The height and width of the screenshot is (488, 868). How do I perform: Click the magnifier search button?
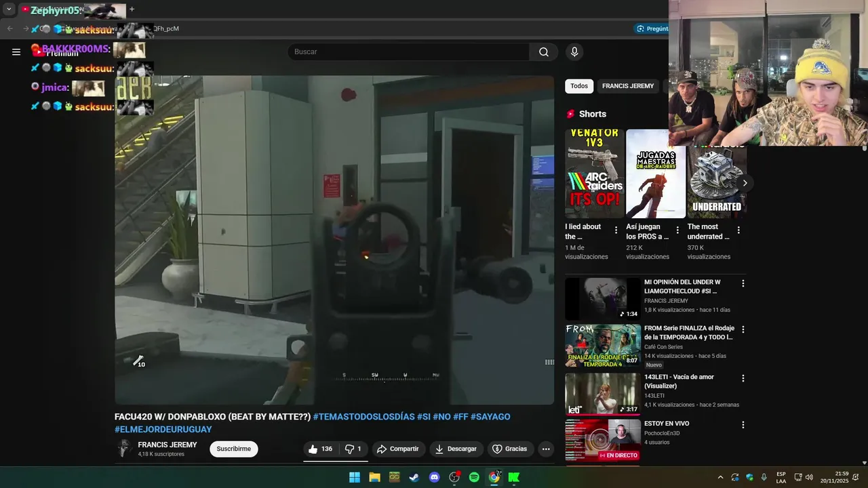click(544, 52)
